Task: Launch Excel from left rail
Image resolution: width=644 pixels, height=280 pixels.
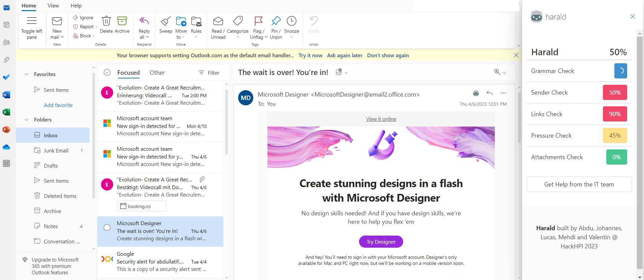Action: 6,112
